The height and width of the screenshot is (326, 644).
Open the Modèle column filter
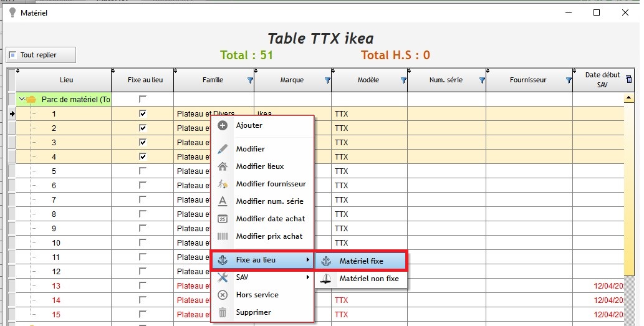pyautogui.click(x=403, y=80)
